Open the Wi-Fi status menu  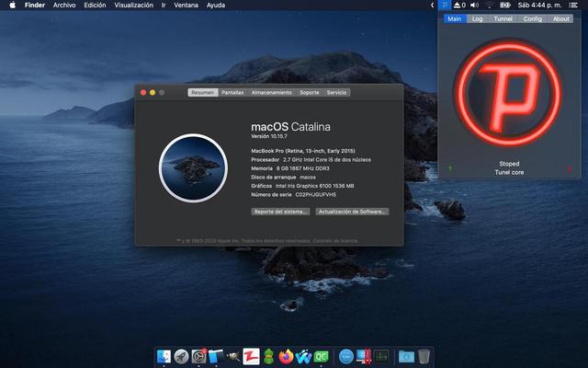[489, 5]
